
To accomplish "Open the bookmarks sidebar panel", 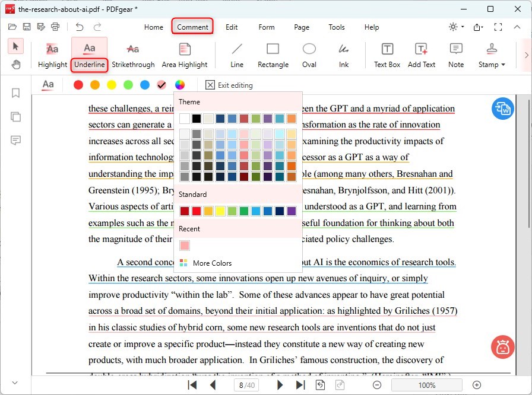I will (16, 93).
